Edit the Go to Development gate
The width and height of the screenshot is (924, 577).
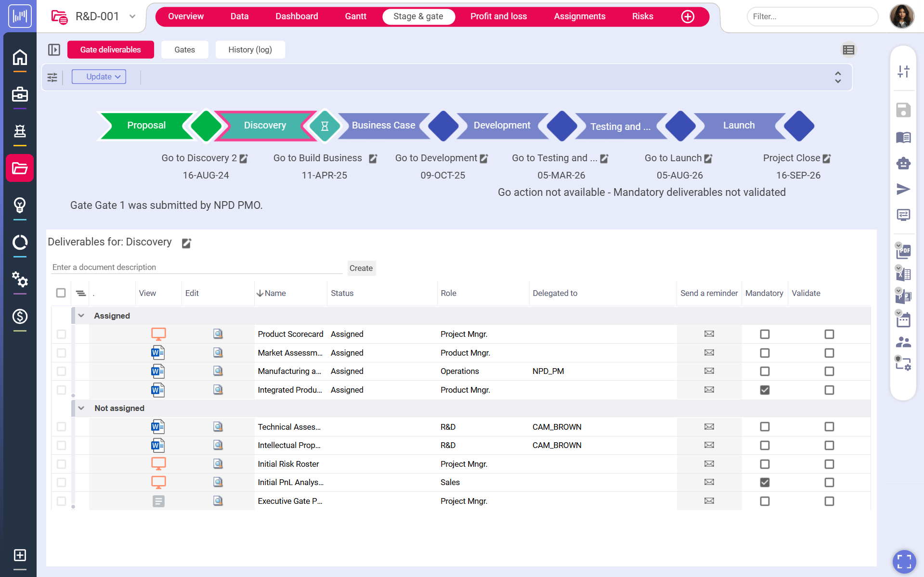tap(484, 158)
